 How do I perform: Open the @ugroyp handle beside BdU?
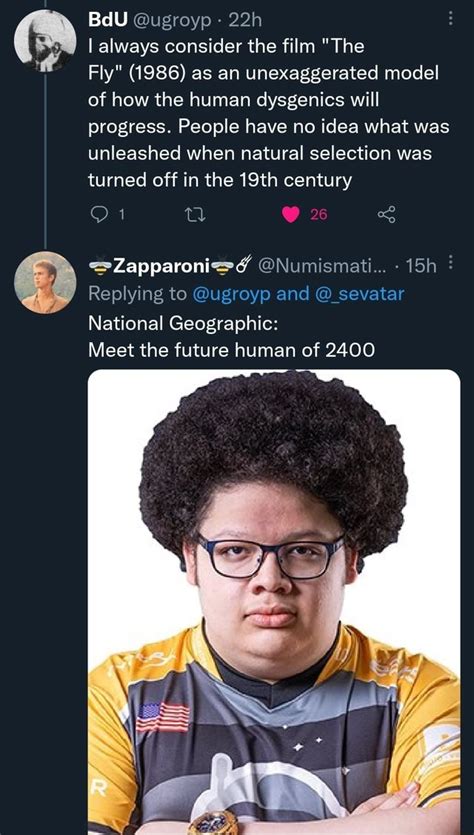click(x=171, y=20)
